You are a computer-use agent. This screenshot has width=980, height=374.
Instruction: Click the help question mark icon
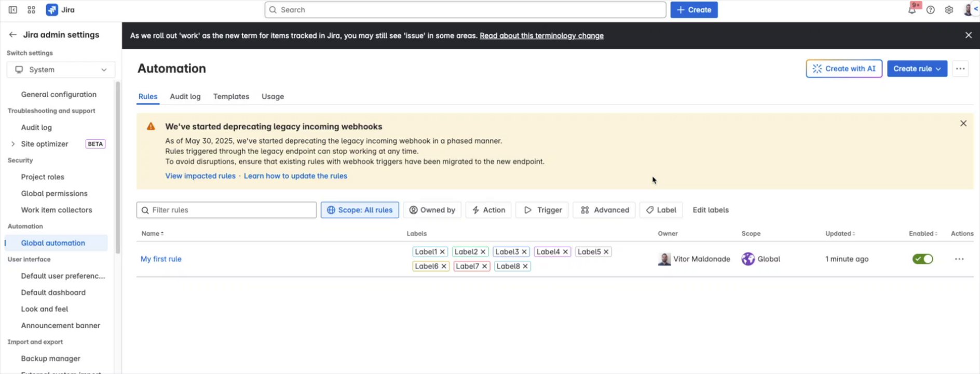931,10
